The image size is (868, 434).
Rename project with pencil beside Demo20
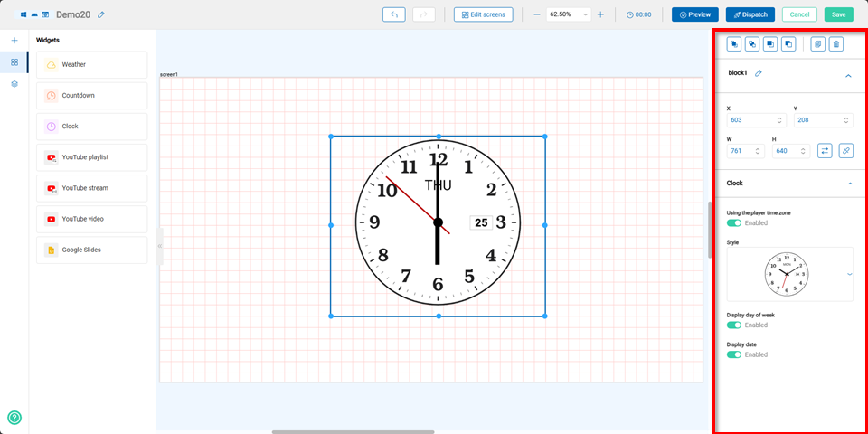(x=101, y=15)
